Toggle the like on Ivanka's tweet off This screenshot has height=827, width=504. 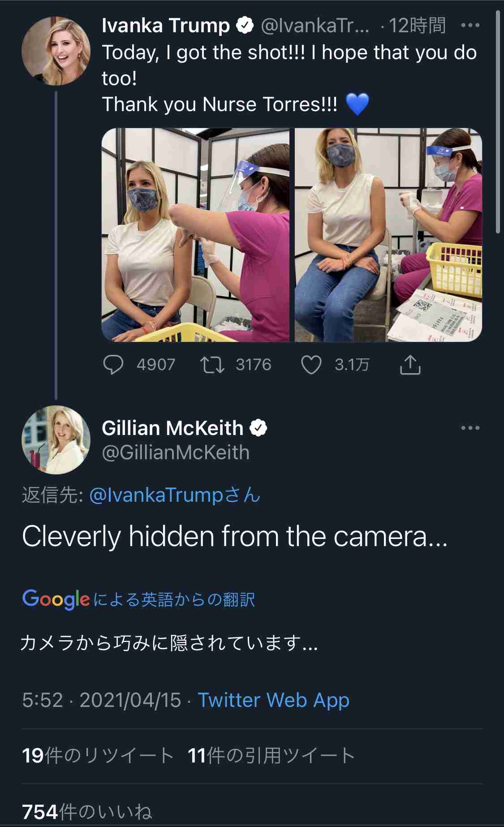click(312, 364)
